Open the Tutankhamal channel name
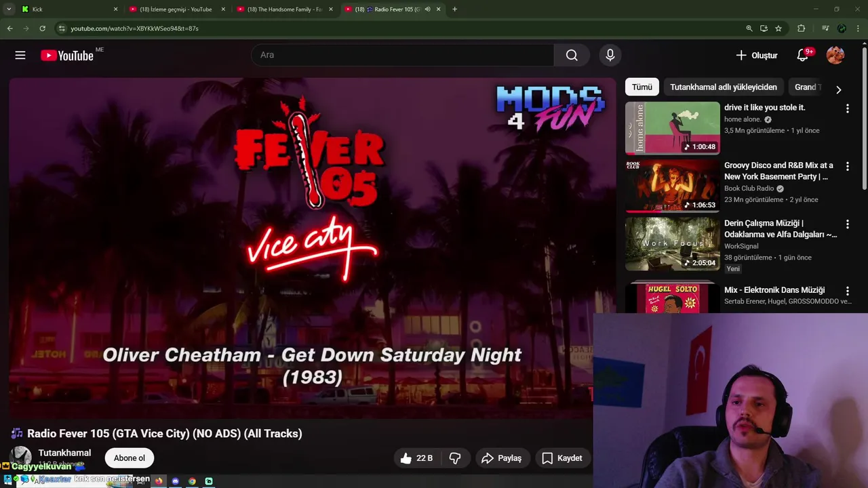The image size is (868, 488). click(64, 453)
